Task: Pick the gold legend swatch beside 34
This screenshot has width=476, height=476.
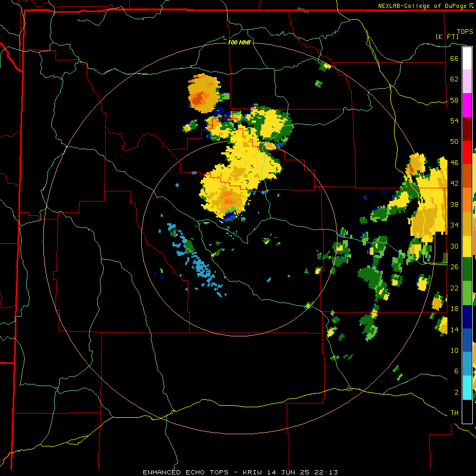Action: 467,224
